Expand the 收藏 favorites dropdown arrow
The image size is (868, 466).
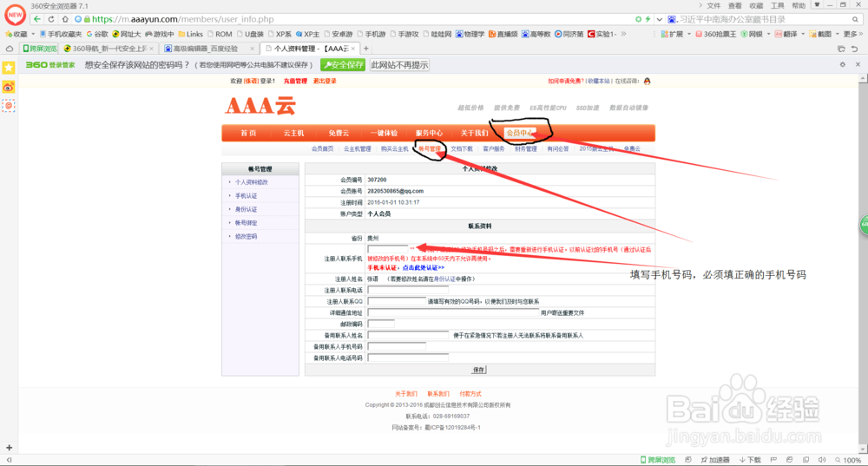click(x=33, y=35)
